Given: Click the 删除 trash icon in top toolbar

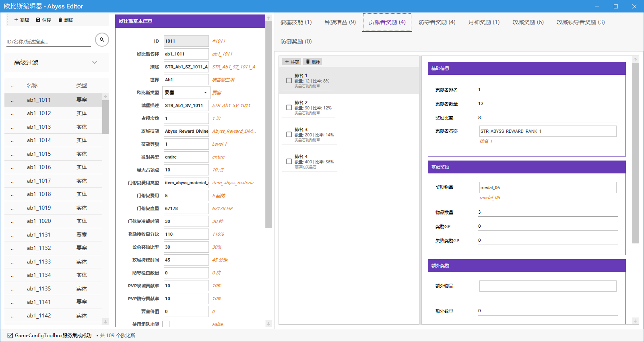Looking at the screenshot, I should click(x=60, y=20).
